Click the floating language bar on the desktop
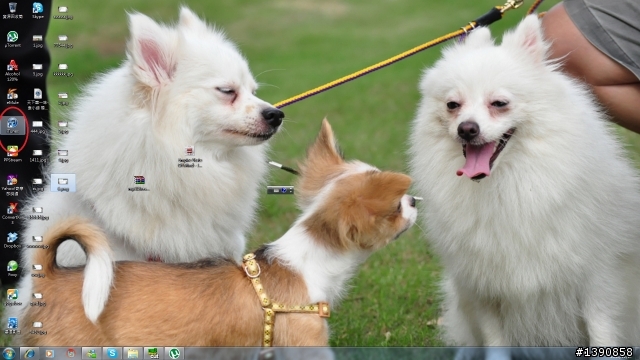 (280, 190)
